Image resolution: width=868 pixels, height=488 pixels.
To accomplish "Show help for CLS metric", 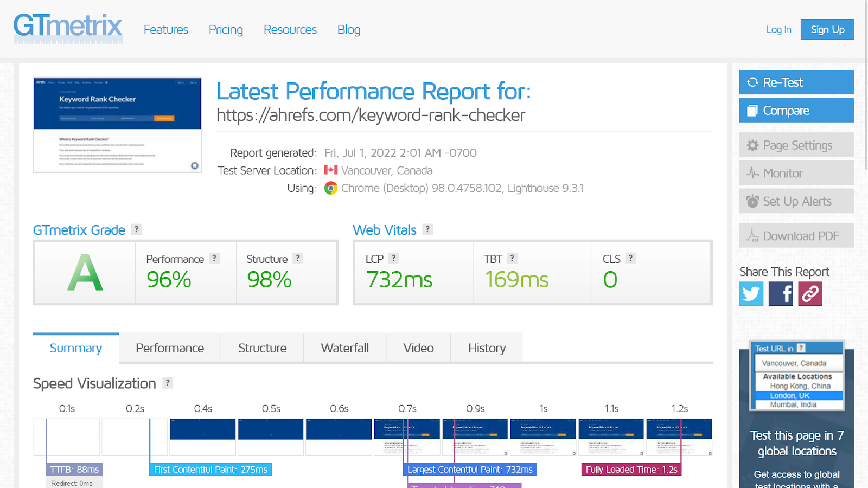I will point(630,258).
